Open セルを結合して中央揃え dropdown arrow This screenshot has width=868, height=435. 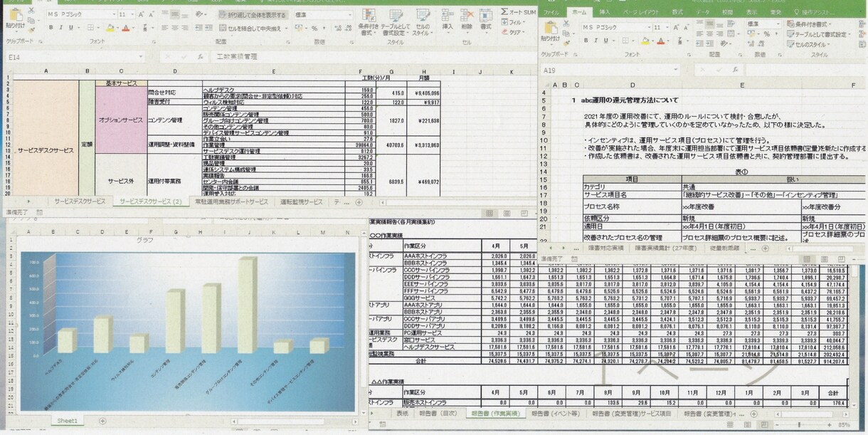pyautogui.click(x=286, y=28)
